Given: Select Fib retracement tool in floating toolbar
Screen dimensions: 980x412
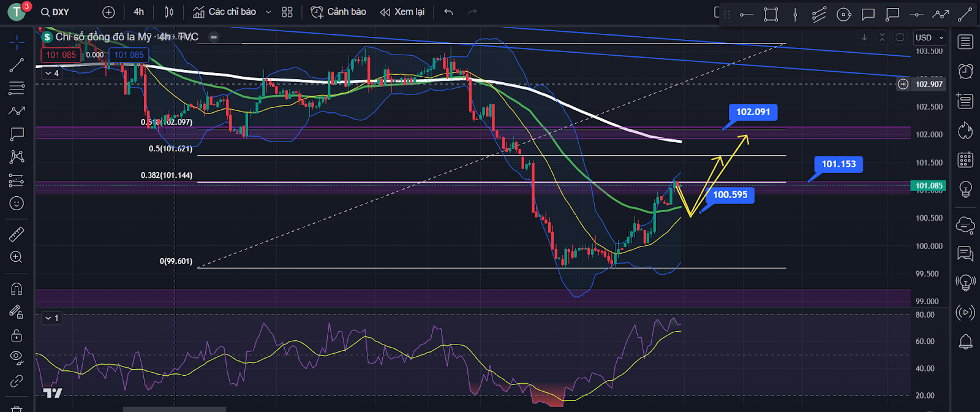Looking at the screenshot, I should pyautogui.click(x=820, y=15).
